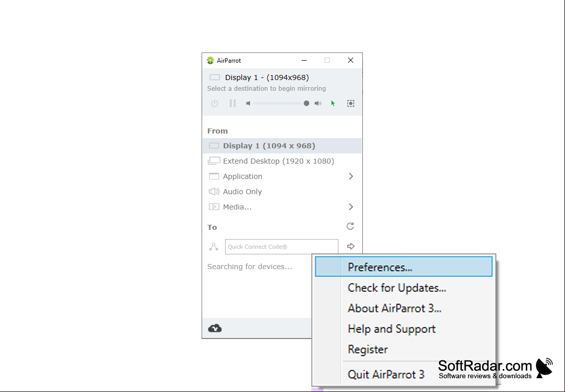Close the AirParrot window
Viewport: 565px width, 392px height.
[351, 61]
